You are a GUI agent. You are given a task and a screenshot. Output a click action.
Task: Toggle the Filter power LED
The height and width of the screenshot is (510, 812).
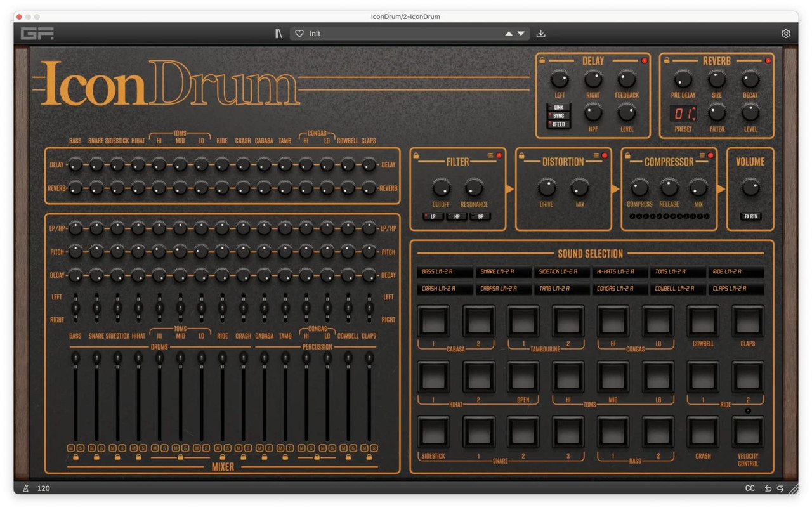coord(499,155)
